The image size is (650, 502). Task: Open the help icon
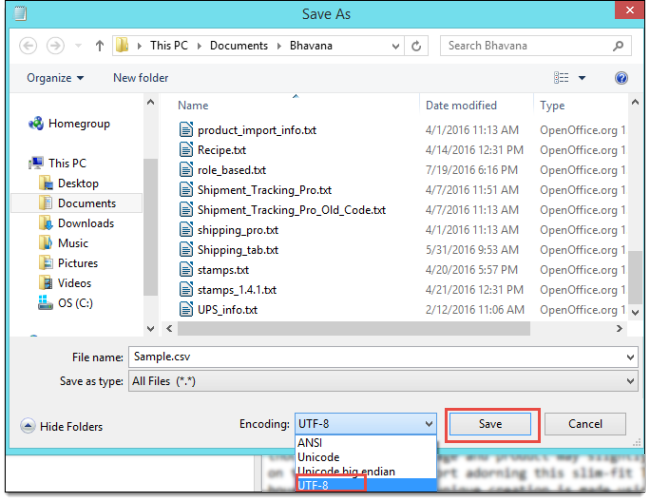[621, 78]
